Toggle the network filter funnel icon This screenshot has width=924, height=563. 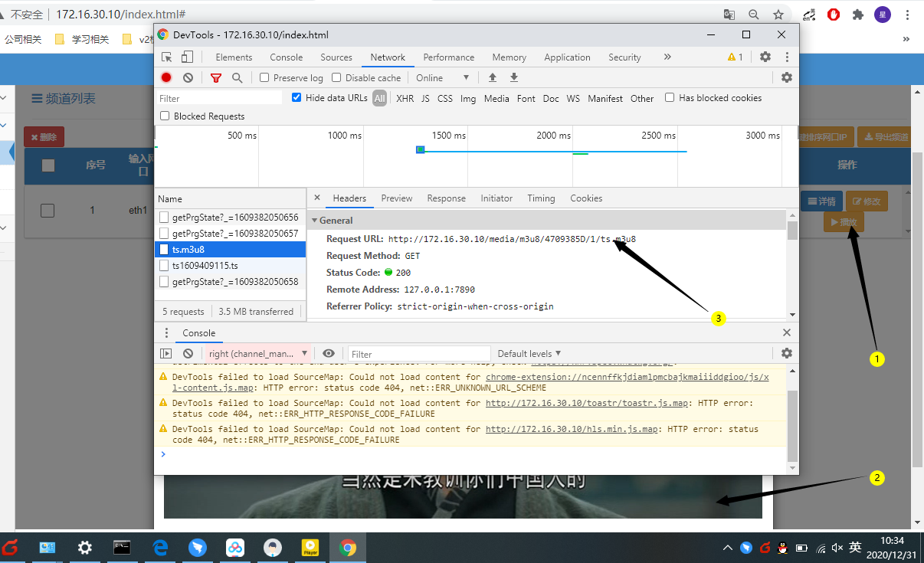(216, 77)
